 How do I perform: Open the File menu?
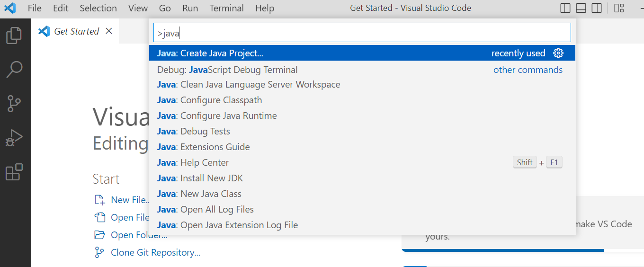35,8
